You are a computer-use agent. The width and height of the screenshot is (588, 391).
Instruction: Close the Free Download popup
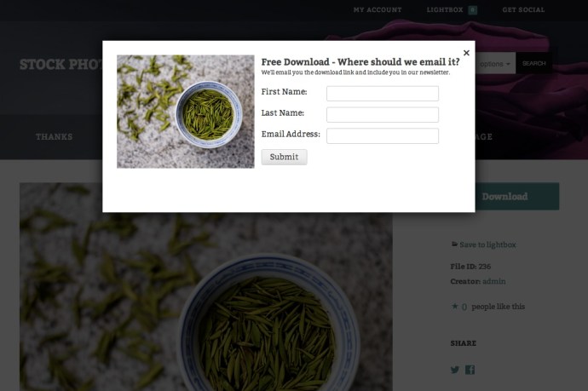click(466, 53)
